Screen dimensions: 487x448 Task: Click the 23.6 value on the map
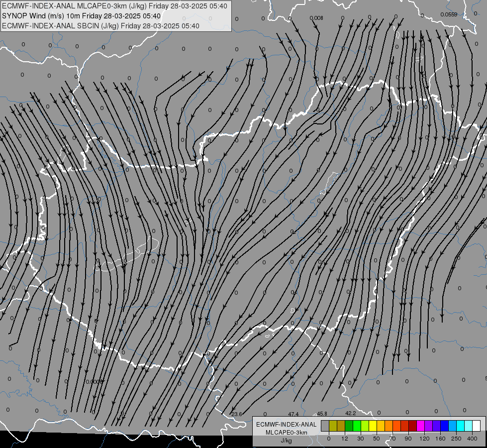[x=237, y=414]
